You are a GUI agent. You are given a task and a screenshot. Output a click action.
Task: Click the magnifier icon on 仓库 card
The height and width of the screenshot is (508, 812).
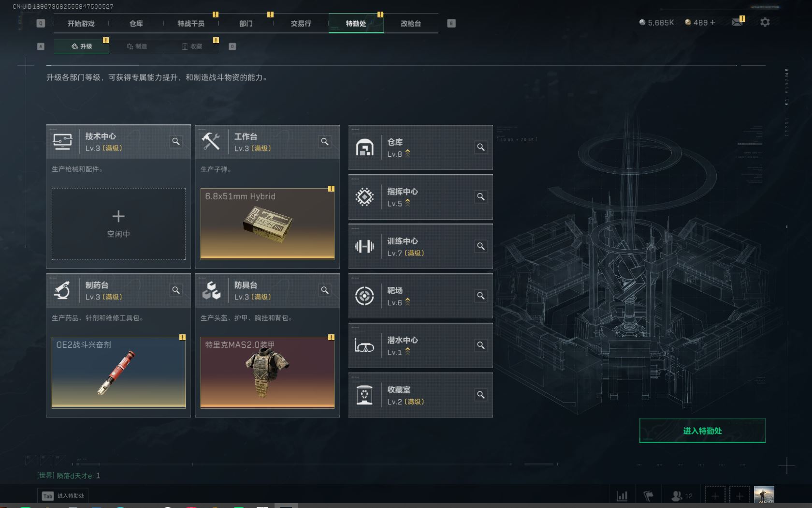tap(481, 147)
